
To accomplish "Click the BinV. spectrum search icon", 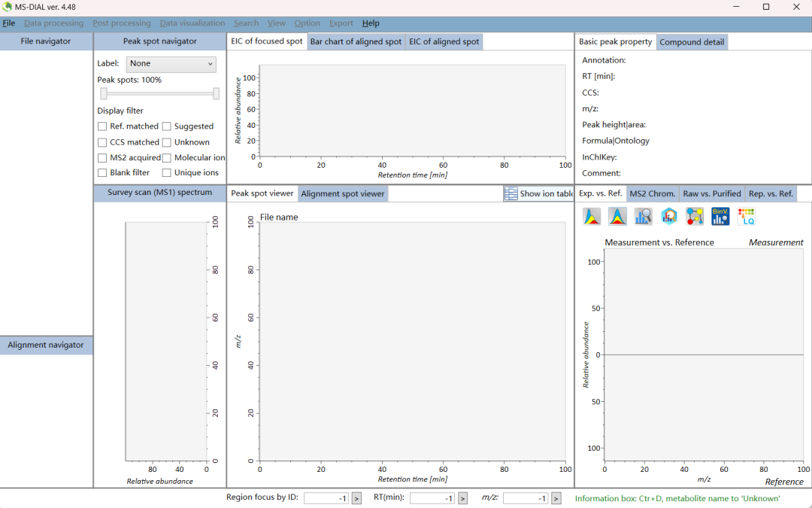I will pyautogui.click(x=720, y=216).
